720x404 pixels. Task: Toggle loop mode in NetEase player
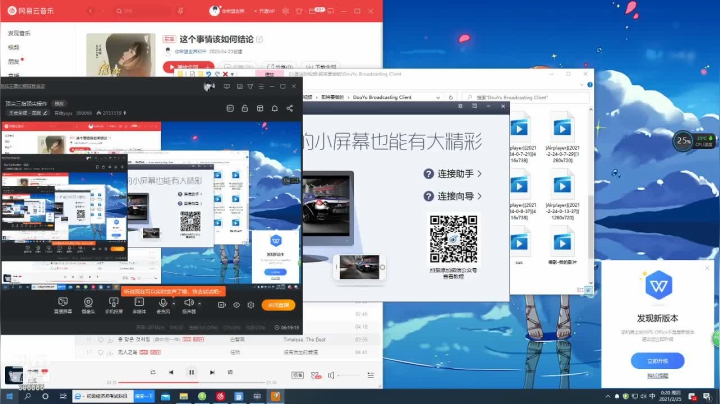(152, 372)
